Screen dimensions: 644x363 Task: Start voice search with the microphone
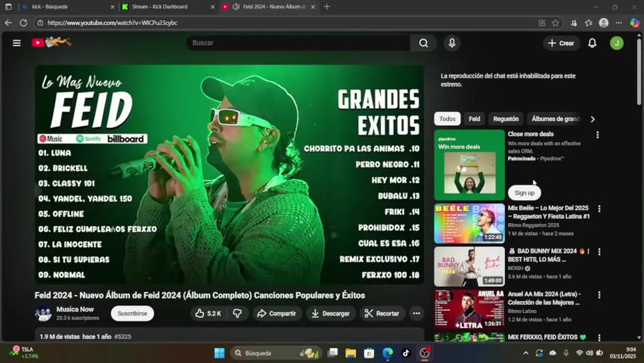click(452, 43)
